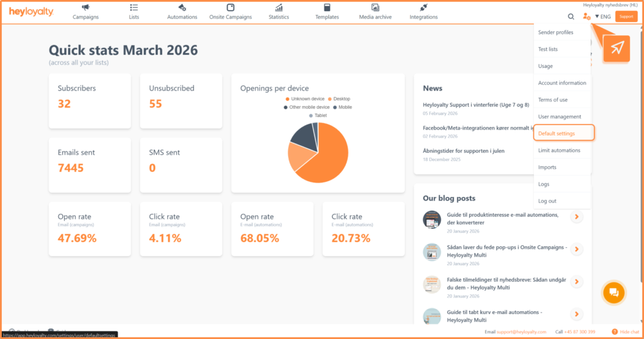
Task: Click Log out in the menu
Action: click(x=547, y=201)
